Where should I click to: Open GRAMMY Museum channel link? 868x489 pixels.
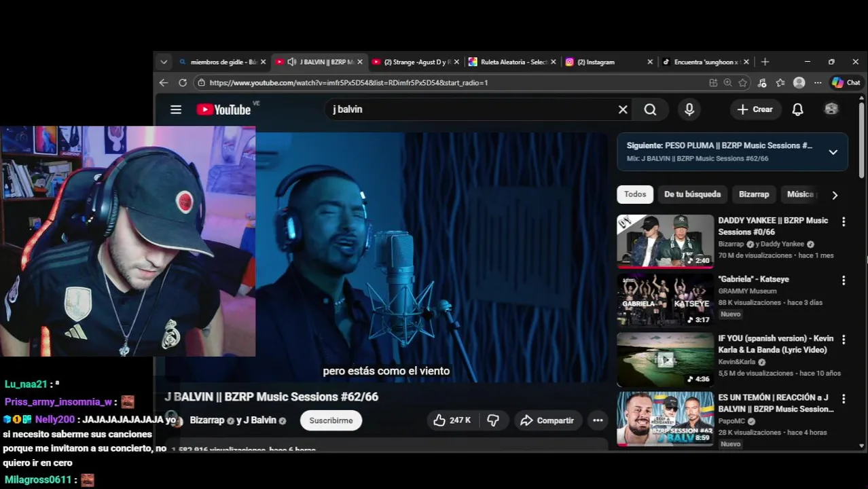click(x=747, y=291)
